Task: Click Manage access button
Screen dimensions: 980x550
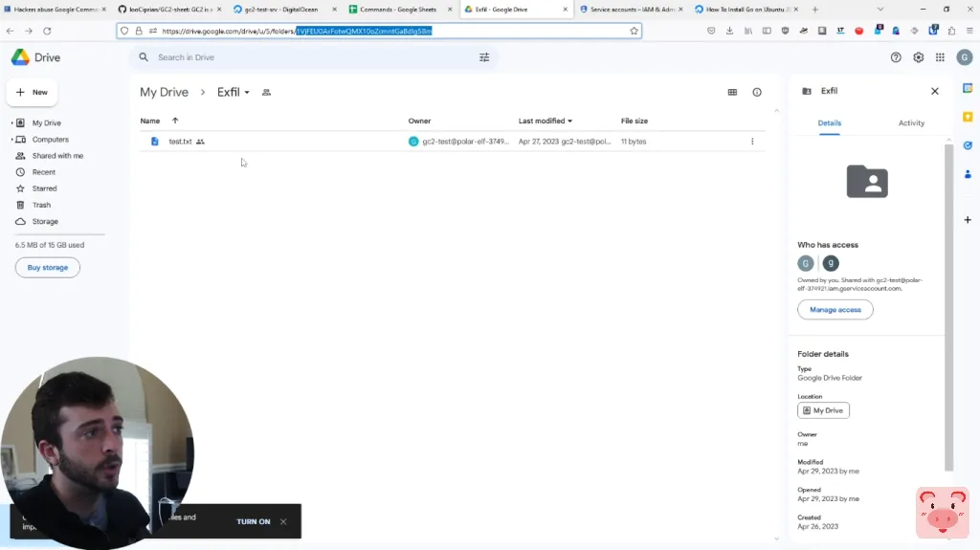Action: click(x=835, y=309)
